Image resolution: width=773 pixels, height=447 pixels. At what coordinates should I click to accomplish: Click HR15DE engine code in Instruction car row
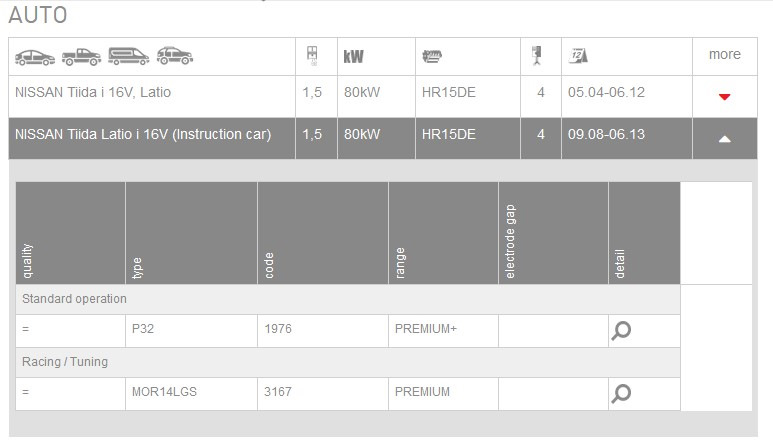coord(449,134)
